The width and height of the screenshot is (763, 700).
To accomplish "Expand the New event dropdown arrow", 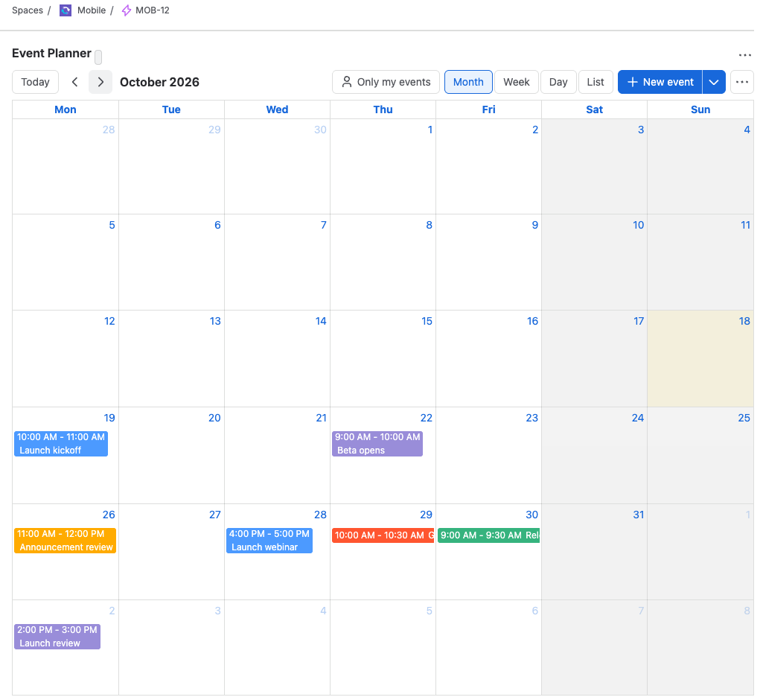I will 713,82.
